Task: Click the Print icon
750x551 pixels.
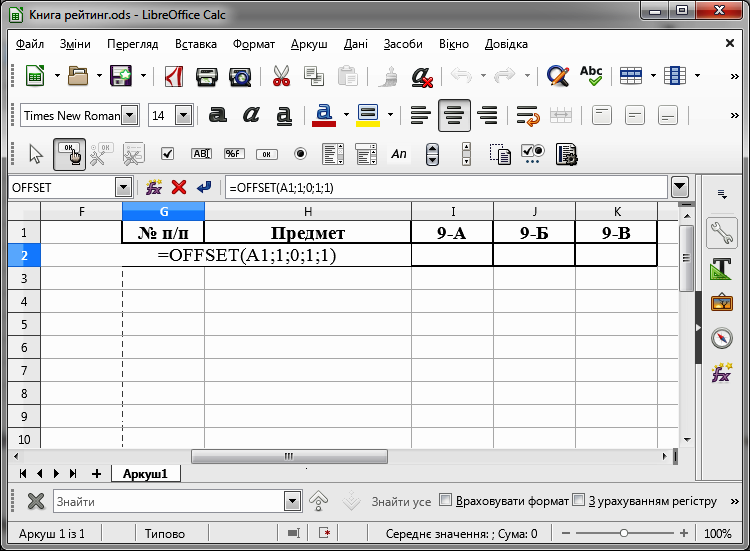Action: (x=207, y=76)
